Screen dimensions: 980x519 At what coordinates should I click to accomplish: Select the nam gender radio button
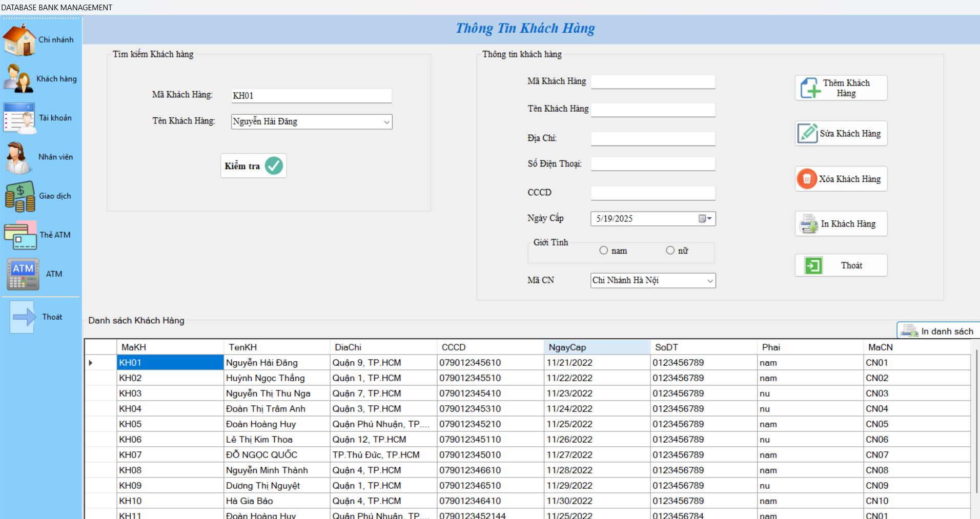pos(604,251)
